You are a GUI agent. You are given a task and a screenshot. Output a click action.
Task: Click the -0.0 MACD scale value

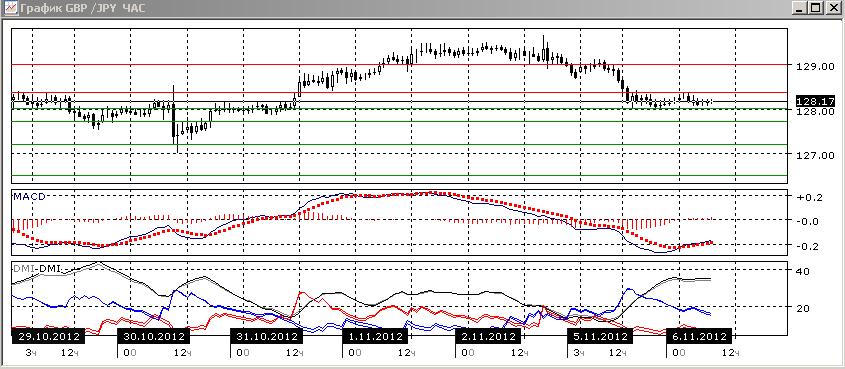[x=807, y=221]
